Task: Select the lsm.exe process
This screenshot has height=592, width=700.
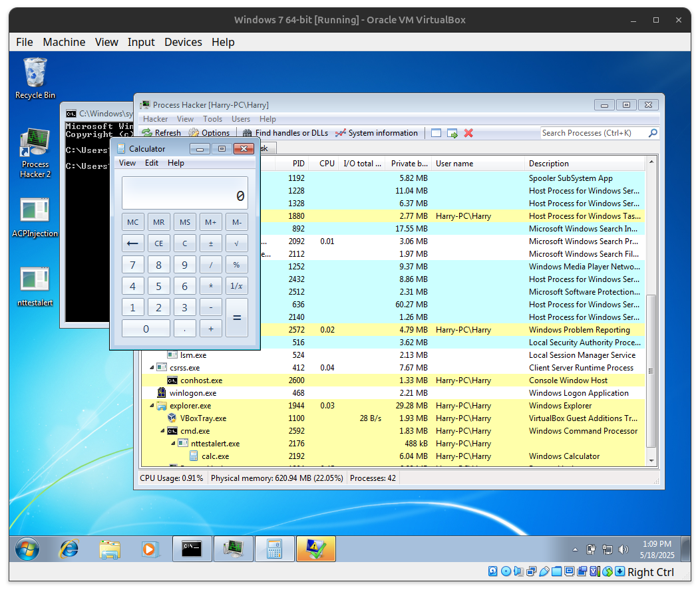Action: tap(393, 355)
